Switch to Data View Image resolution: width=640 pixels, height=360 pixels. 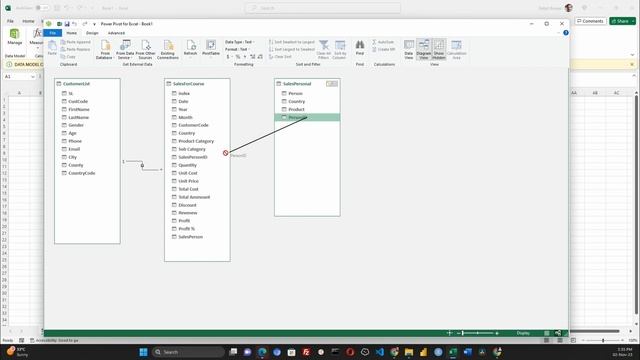[409, 49]
